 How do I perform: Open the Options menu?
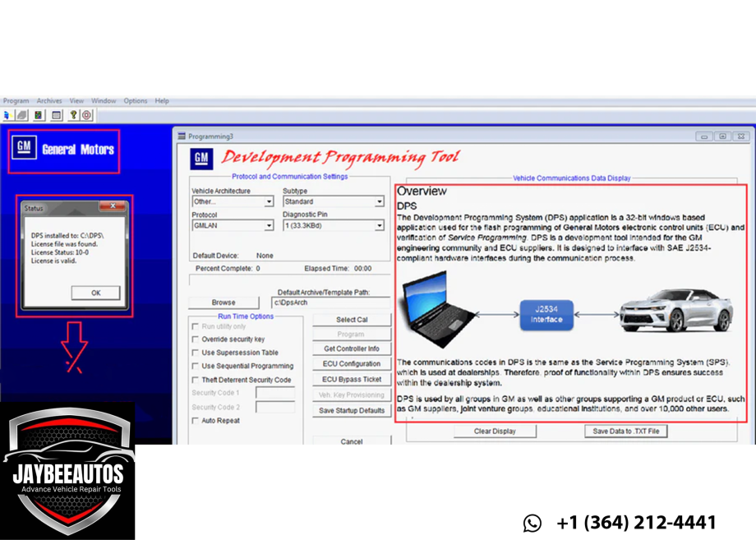click(136, 101)
